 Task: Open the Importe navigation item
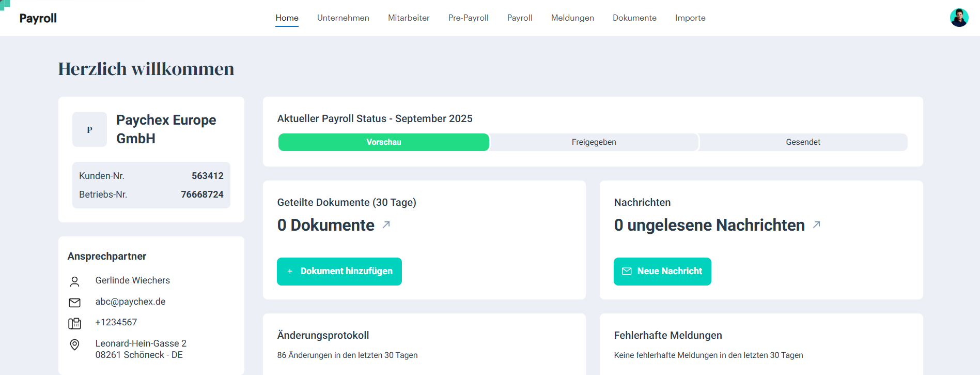pos(690,18)
